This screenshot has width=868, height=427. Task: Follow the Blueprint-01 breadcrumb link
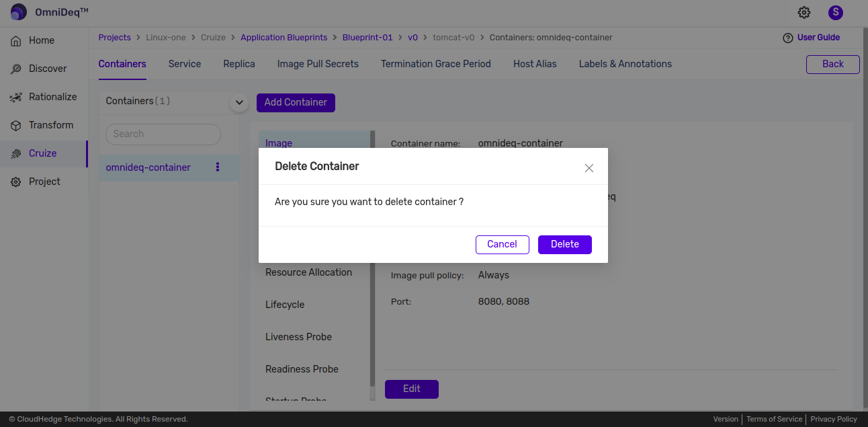click(367, 38)
